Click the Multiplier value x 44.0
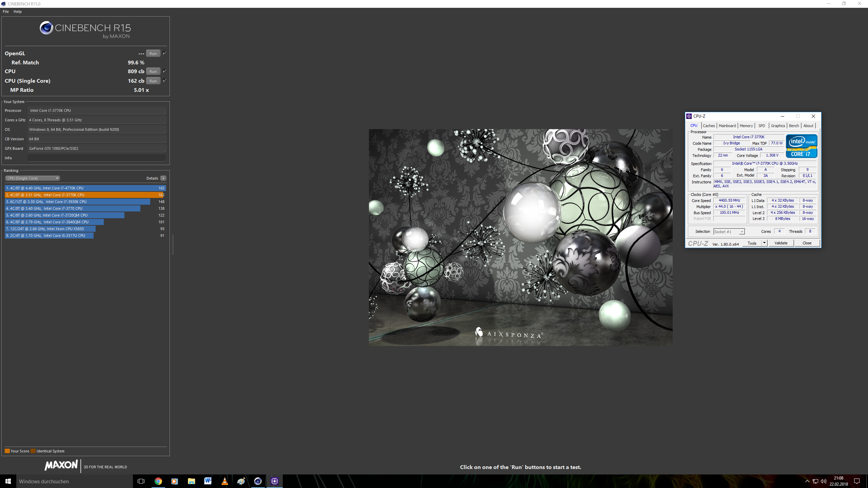 pyautogui.click(x=729, y=206)
